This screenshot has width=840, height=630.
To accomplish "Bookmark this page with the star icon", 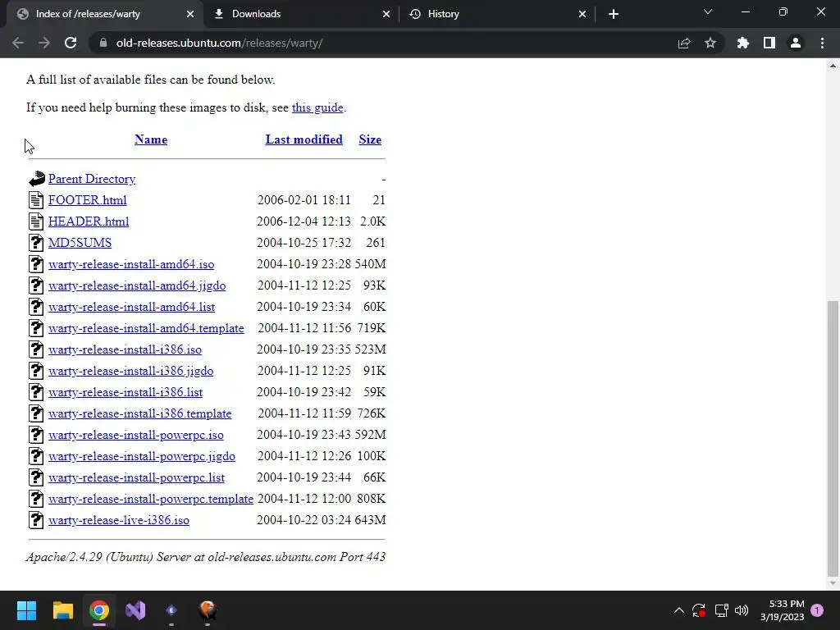I will click(710, 43).
